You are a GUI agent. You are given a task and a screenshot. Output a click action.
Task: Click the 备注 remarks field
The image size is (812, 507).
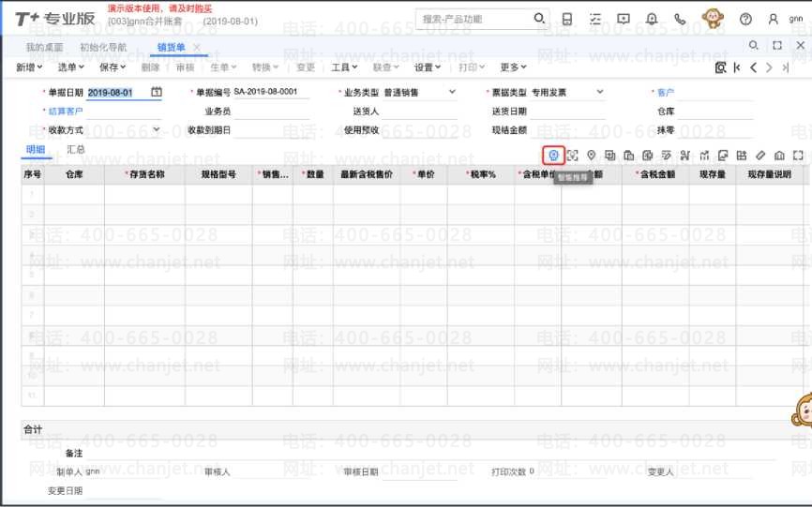[x=429, y=453]
